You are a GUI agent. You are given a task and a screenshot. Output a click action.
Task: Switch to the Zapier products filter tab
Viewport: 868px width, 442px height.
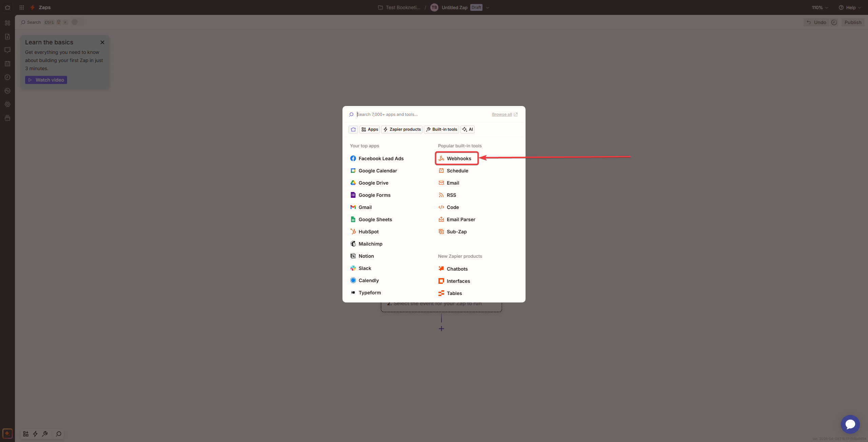402,129
